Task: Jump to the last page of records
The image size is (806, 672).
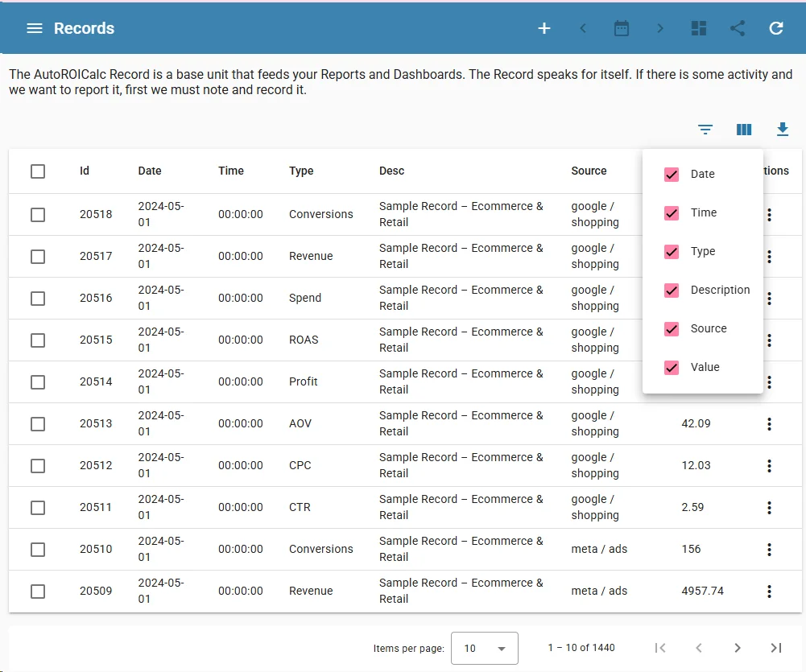Action: [775, 647]
